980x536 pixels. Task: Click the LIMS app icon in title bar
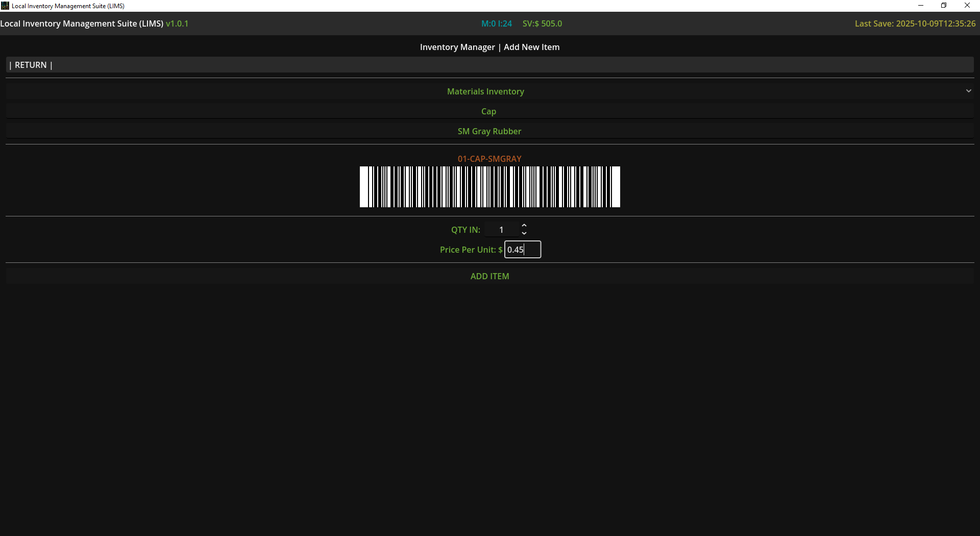pyautogui.click(x=5, y=6)
